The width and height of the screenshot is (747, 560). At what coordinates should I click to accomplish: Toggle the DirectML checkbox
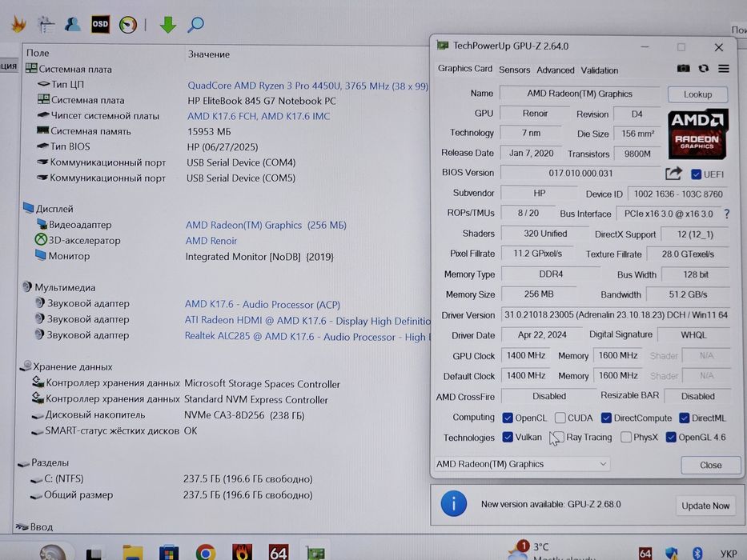pos(684,418)
